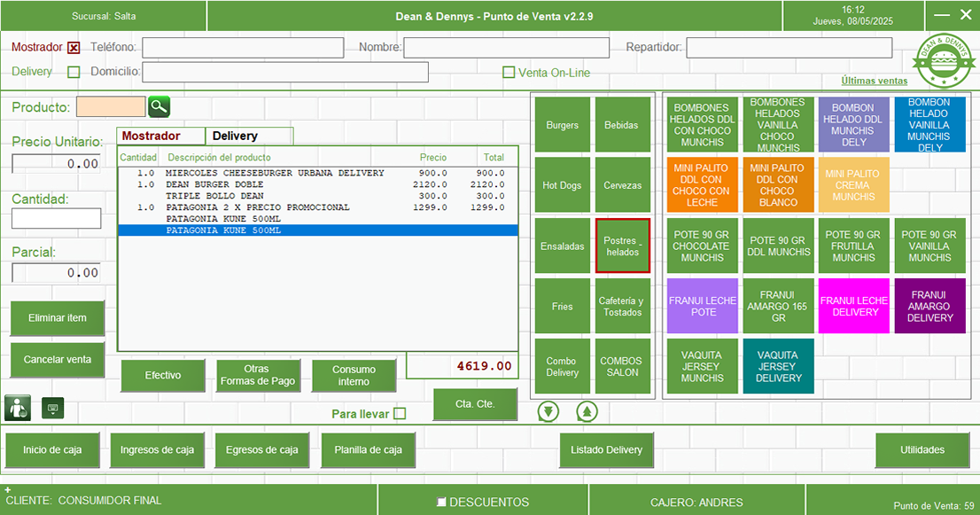Toggle the Mostrador checkbox
Image resolution: width=980 pixels, height=515 pixels.
pyautogui.click(x=74, y=48)
